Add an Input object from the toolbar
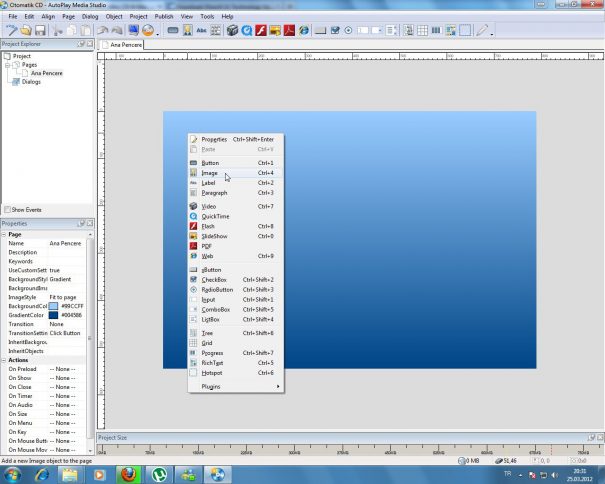 click(363, 30)
